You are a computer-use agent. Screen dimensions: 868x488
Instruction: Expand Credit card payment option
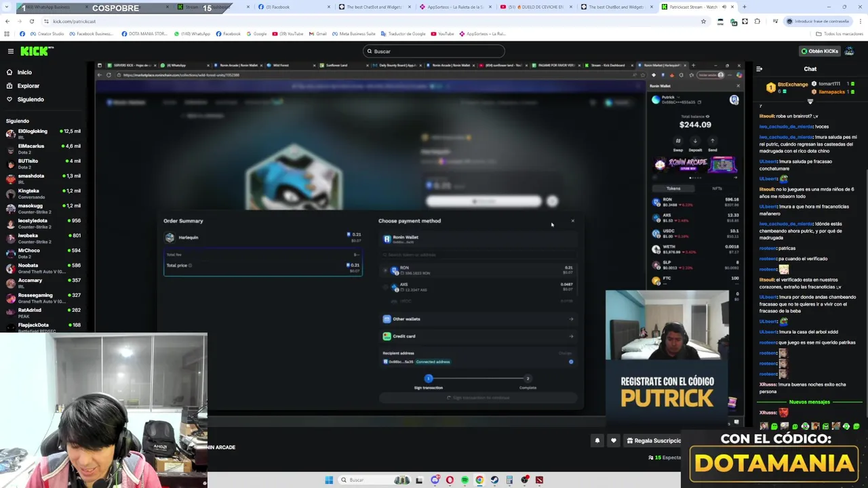coord(478,336)
